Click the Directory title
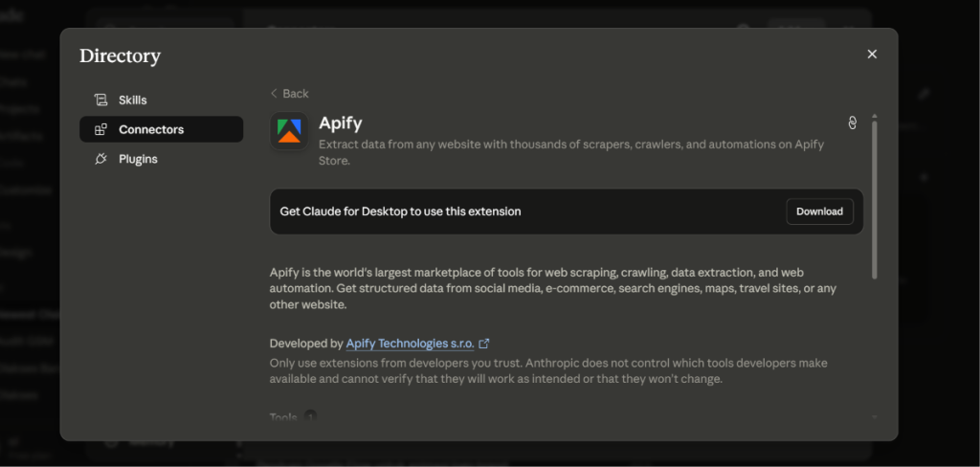 [x=120, y=56]
